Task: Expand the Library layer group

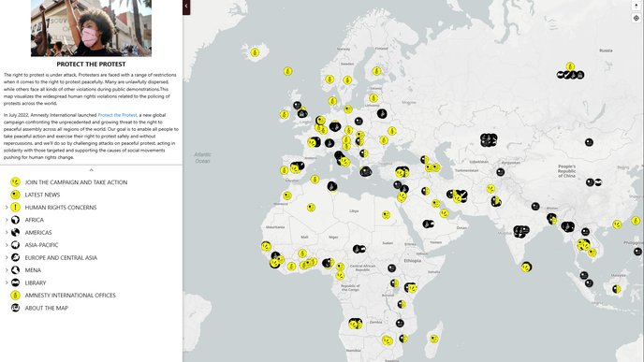Action: tap(7, 282)
